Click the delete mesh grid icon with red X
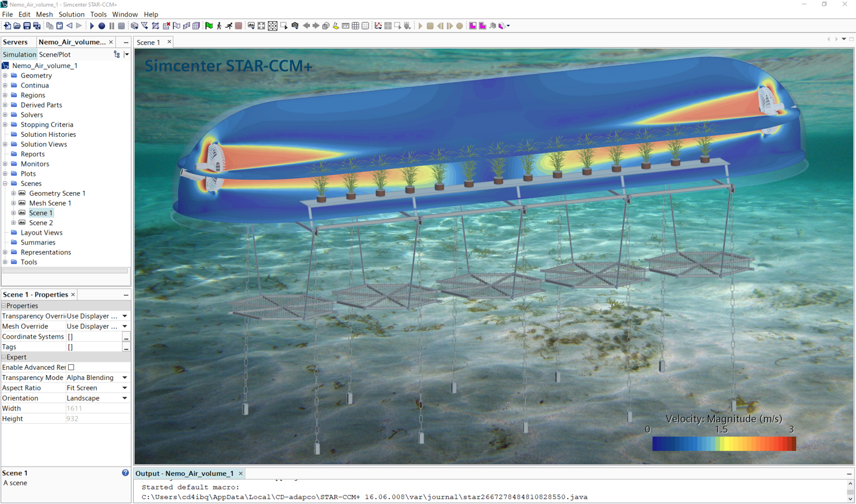 pyautogui.click(x=166, y=26)
